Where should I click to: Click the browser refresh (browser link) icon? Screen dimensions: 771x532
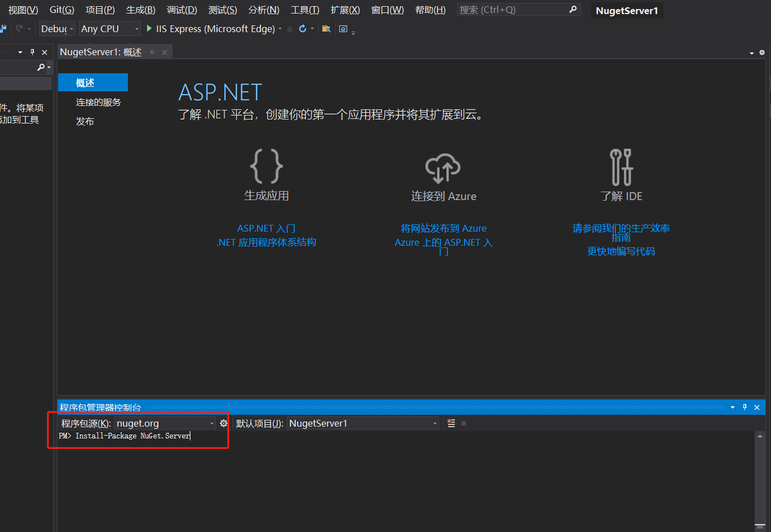tap(303, 28)
